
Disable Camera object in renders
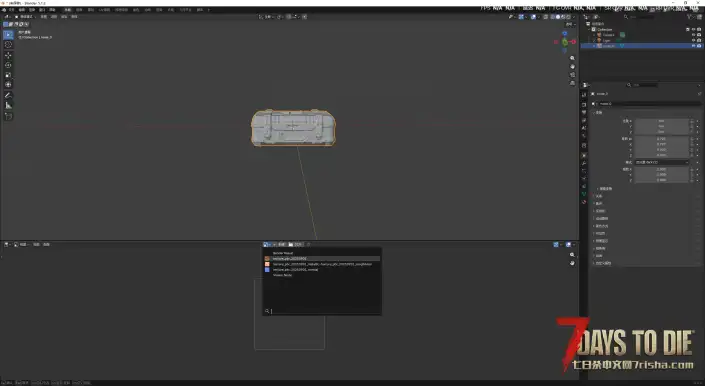point(699,35)
